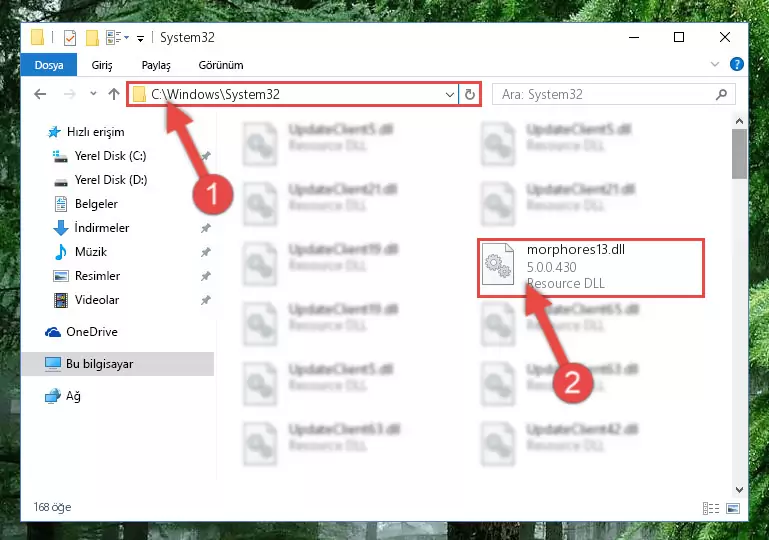The width and height of the screenshot is (769, 540).
Task: Switch to details view icon in status bar
Action: [x=711, y=508]
